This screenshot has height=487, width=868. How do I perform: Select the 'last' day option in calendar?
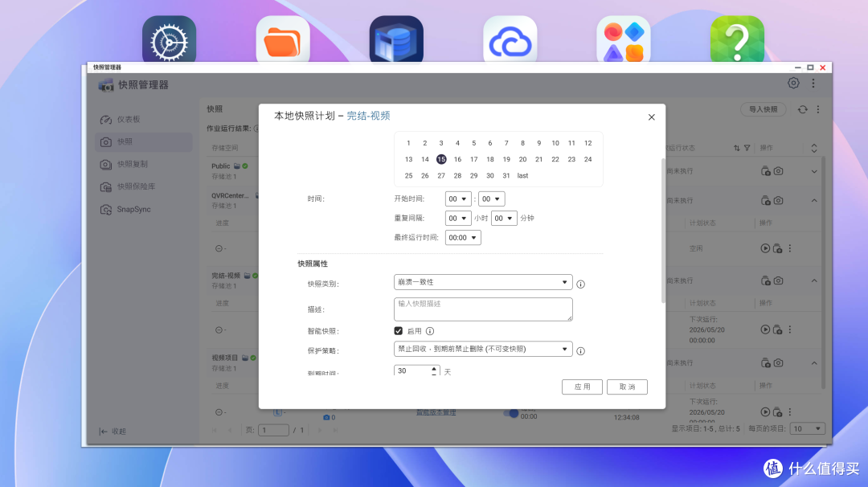tap(522, 175)
